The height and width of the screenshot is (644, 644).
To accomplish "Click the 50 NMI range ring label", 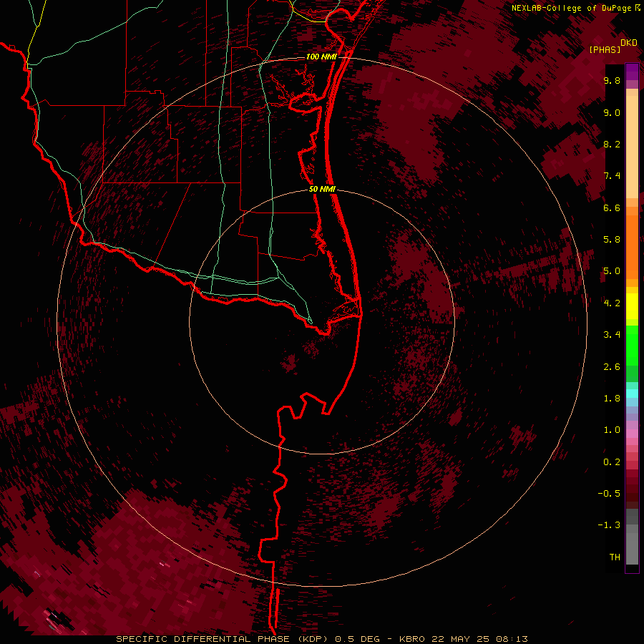I will coord(322,190).
